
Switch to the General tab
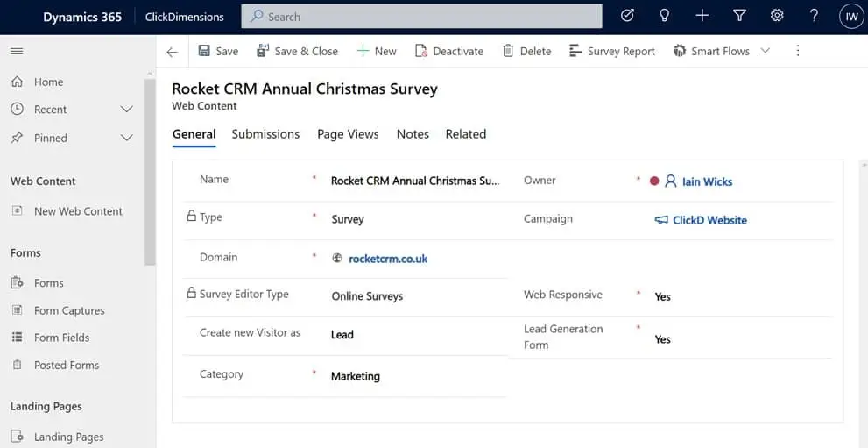pyautogui.click(x=194, y=134)
